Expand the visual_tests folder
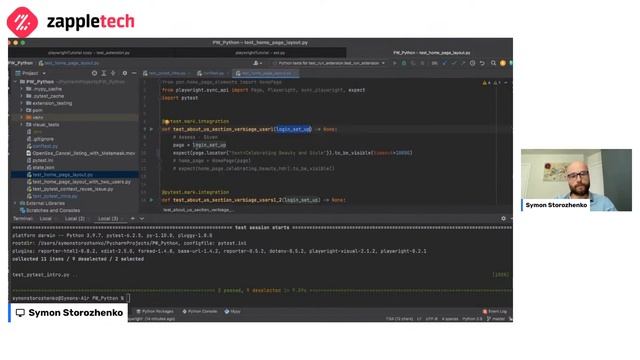 (x=22, y=124)
